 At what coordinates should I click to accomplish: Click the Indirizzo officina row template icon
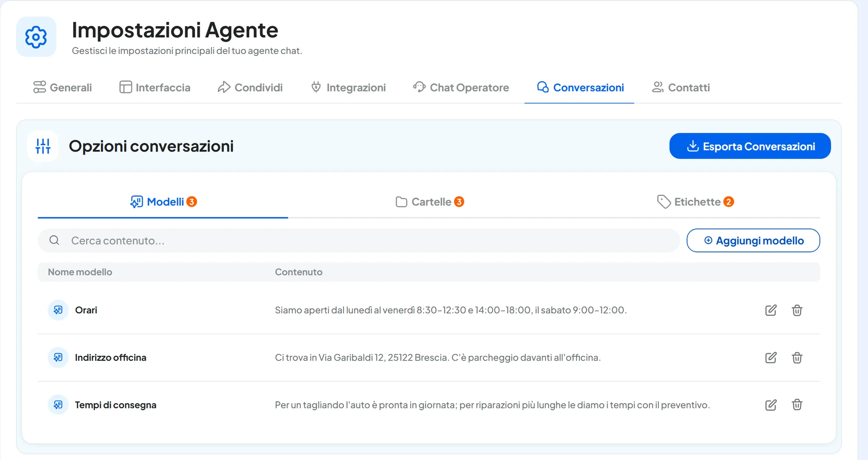(x=58, y=357)
